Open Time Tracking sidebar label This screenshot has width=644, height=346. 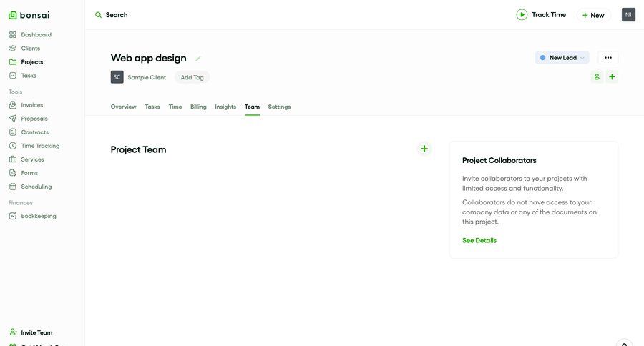point(40,146)
